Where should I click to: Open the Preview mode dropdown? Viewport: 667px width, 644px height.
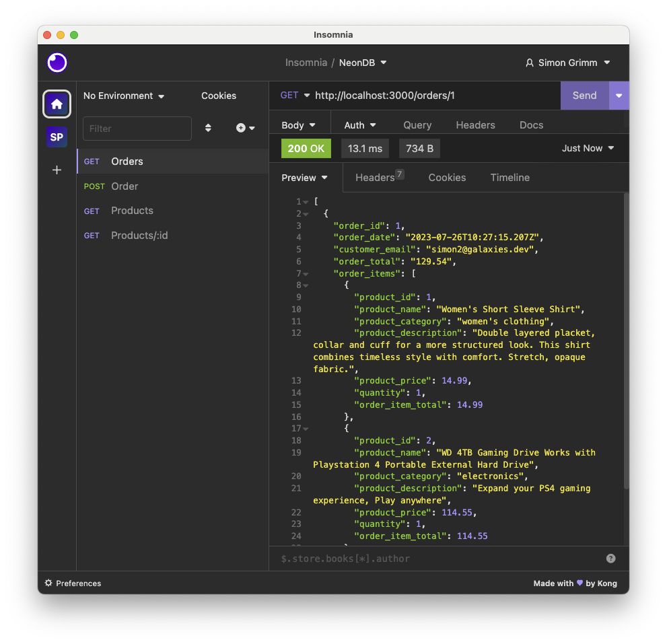point(304,178)
